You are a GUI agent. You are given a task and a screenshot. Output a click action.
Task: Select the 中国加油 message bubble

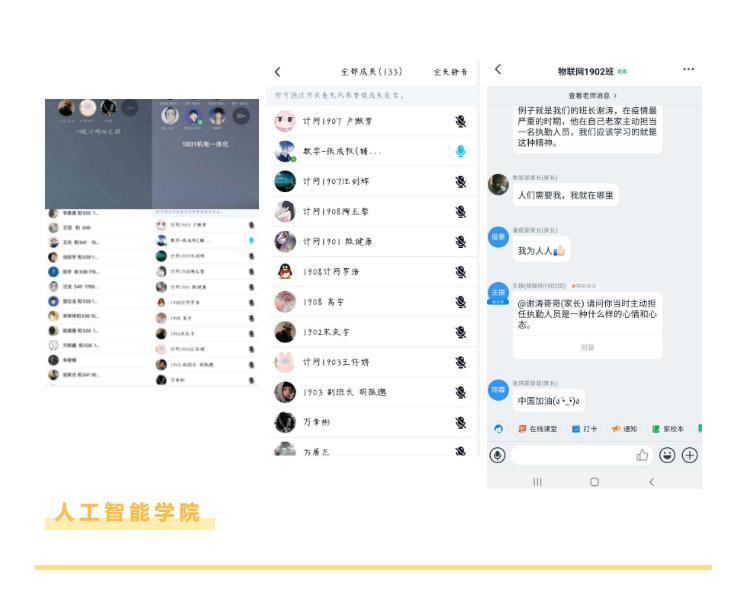point(549,401)
